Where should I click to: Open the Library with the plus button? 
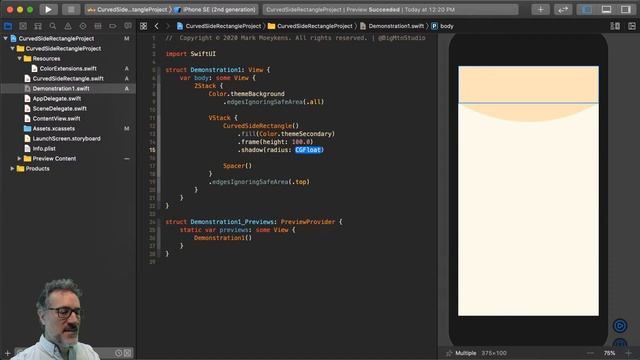(x=540, y=9)
